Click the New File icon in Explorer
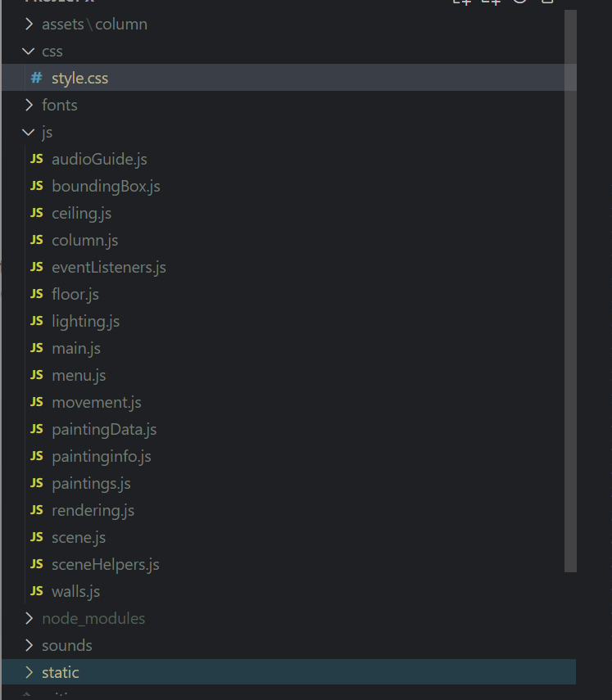Screen dimensions: 612x700 463,3
